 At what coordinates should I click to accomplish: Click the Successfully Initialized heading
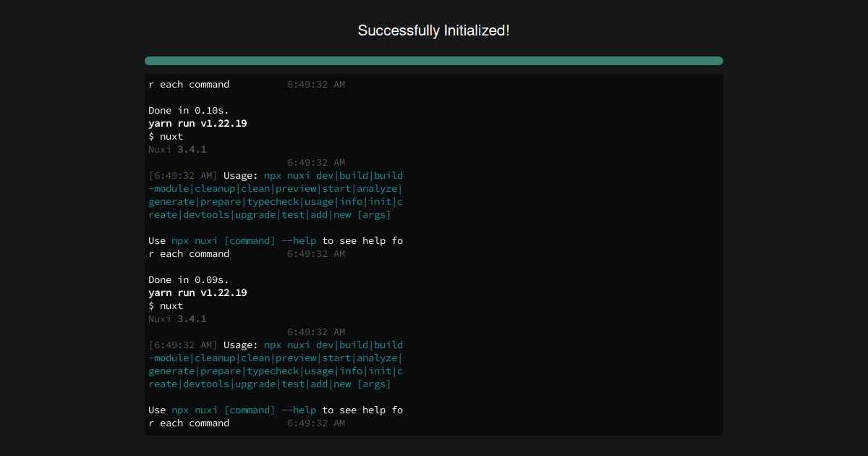[434, 30]
